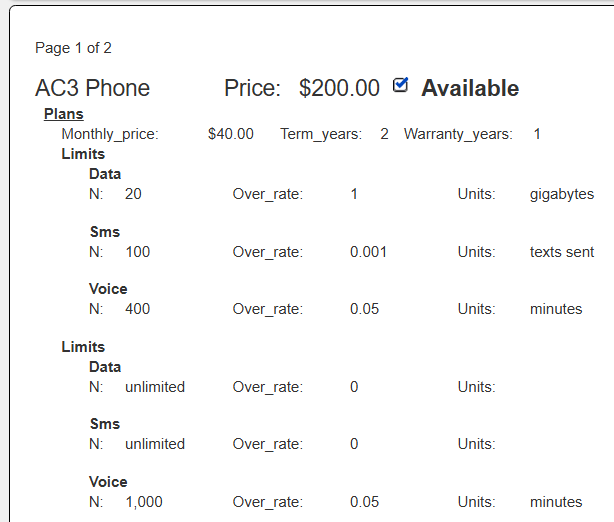Click the gigabytes units value
The image size is (614, 522).
coord(562,195)
